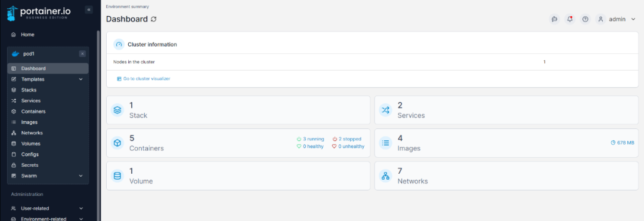Click the Environment summary breadcrumb
The height and width of the screenshot is (221, 644).
point(128,7)
